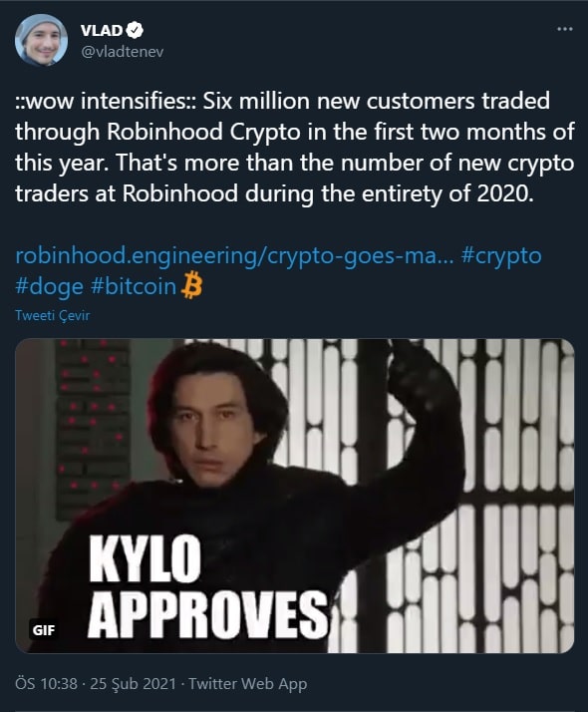Click the GIF badge on media
Viewport: 588px width, 712px height.
point(44,630)
